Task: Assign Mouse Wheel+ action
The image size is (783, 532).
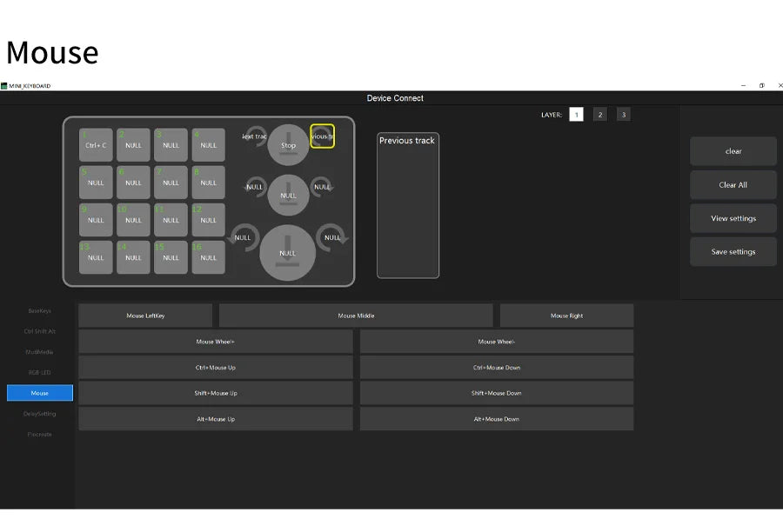Action: point(216,342)
